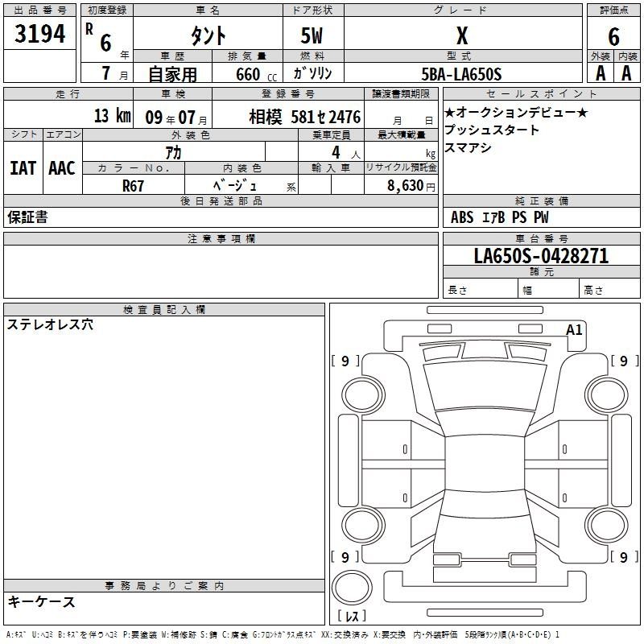Viewport: 644px width, 644px height.
Task: Click the "譲渡書類期限" header
Action: tap(401, 94)
